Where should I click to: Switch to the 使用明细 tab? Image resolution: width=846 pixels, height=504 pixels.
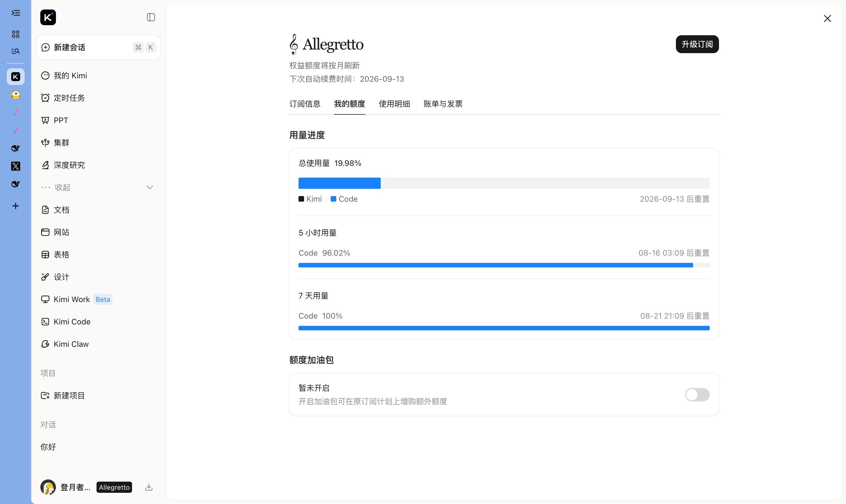[394, 104]
